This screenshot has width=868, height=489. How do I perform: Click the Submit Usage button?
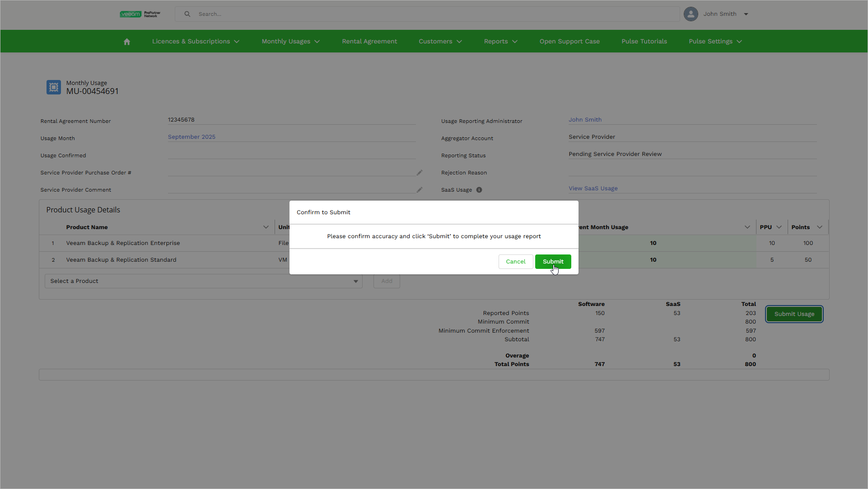pyautogui.click(x=794, y=314)
